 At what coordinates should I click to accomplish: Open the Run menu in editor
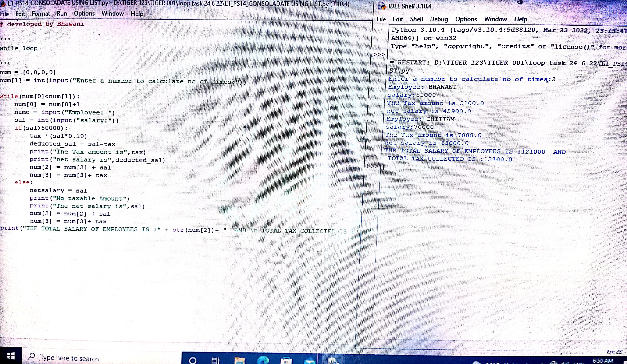click(62, 13)
